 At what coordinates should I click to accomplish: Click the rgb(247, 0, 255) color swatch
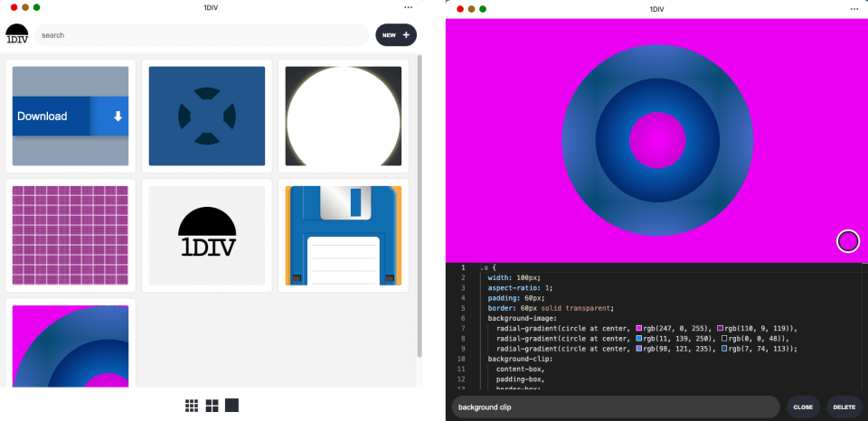tap(639, 328)
